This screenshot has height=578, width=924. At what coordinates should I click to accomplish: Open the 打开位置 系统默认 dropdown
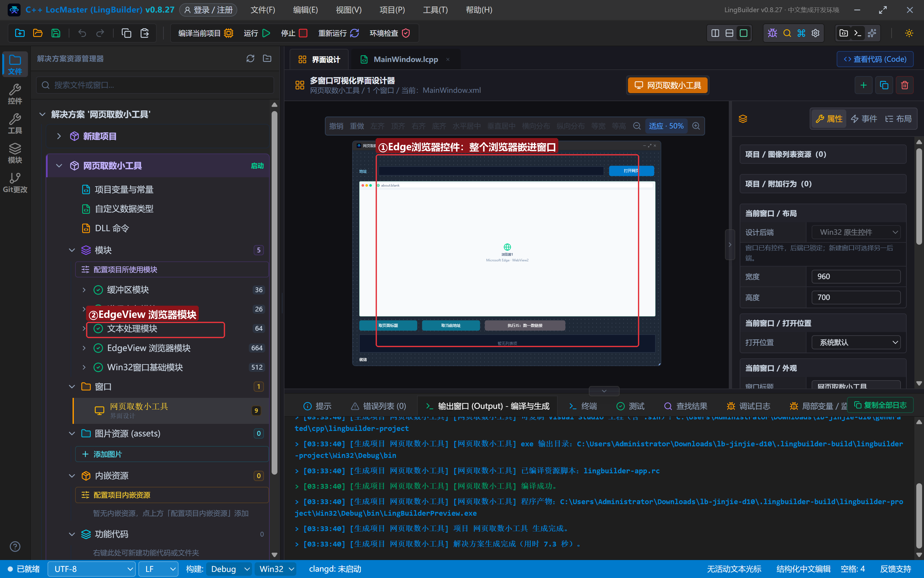pyautogui.click(x=856, y=342)
